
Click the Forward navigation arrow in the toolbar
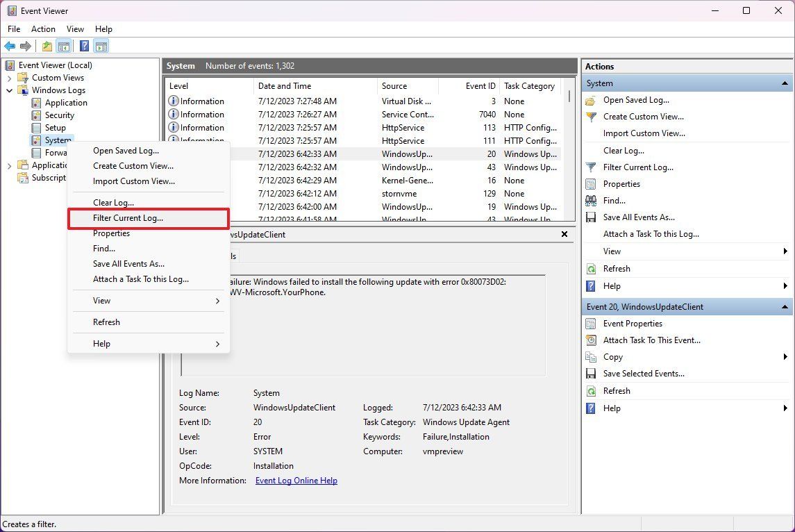[26, 46]
